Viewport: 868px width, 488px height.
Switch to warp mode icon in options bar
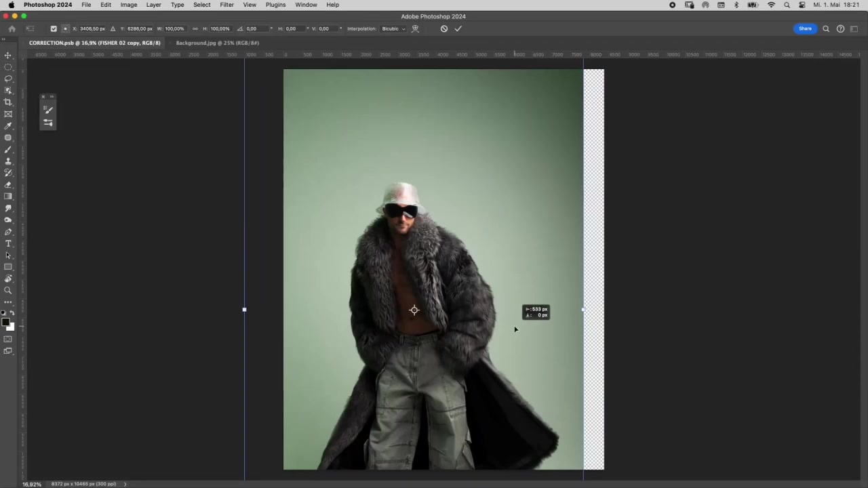click(416, 29)
